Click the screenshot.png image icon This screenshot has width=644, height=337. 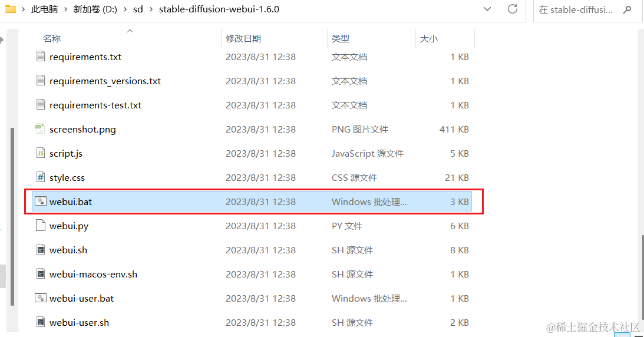[x=40, y=129]
